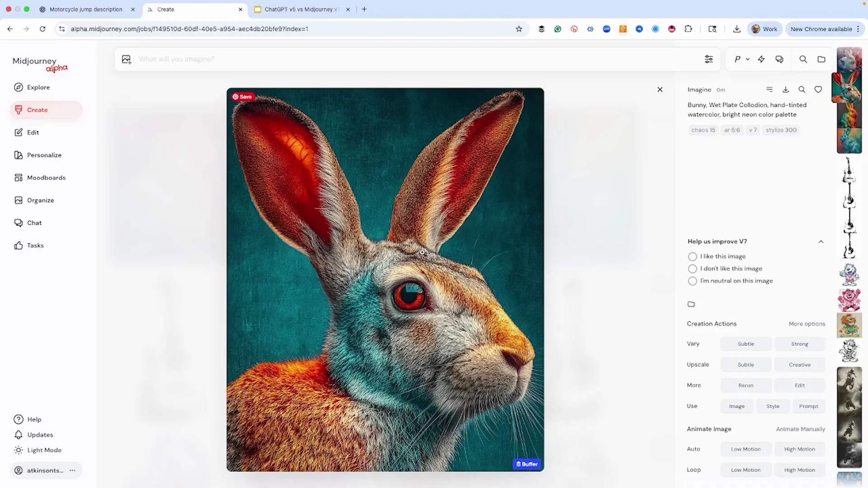Toggle the fast mode lightning icon
Screen dimensions: 868x488
761,59
